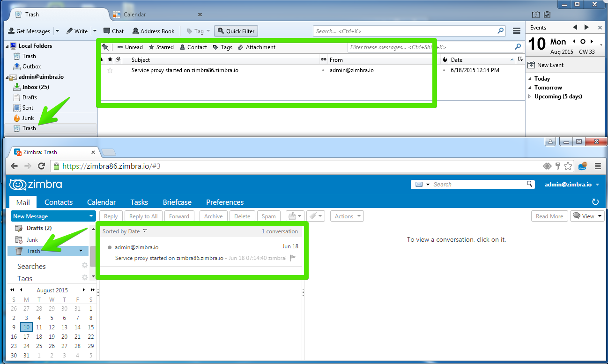Switch to the Contacts tab in Zimbra
The height and width of the screenshot is (364, 608).
click(x=59, y=202)
